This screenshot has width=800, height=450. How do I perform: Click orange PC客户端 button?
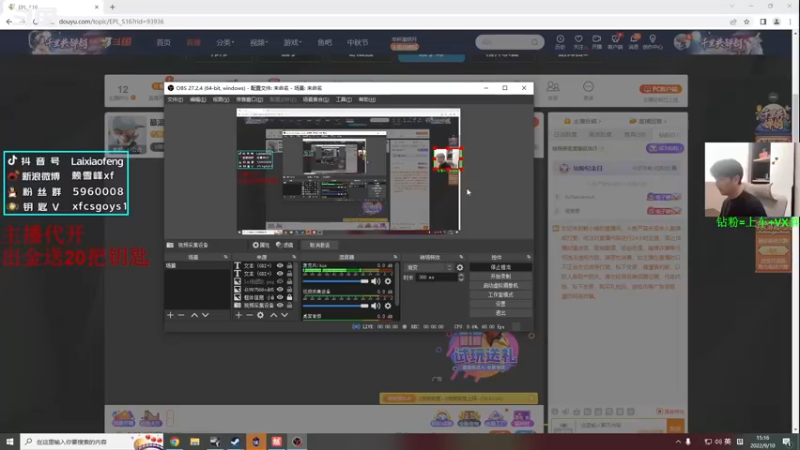point(660,89)
